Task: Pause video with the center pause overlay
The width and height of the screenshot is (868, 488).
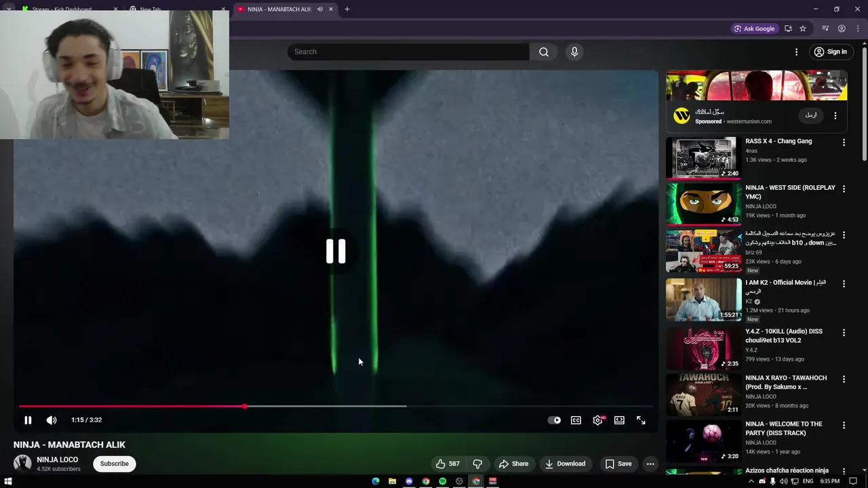Action: point(336,251)
